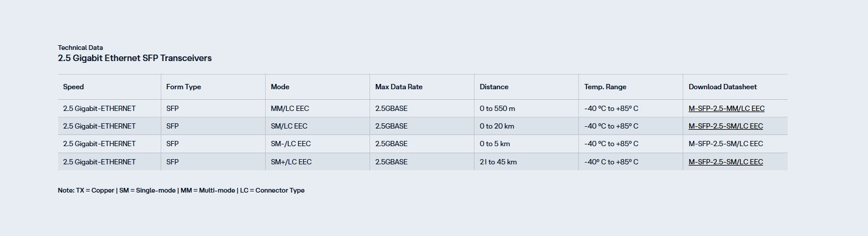Image resolution: width=868 pixels, height=236 pixels.
Task: Open the datasheet link in the 0 to 20 km row
Action: 725,126
